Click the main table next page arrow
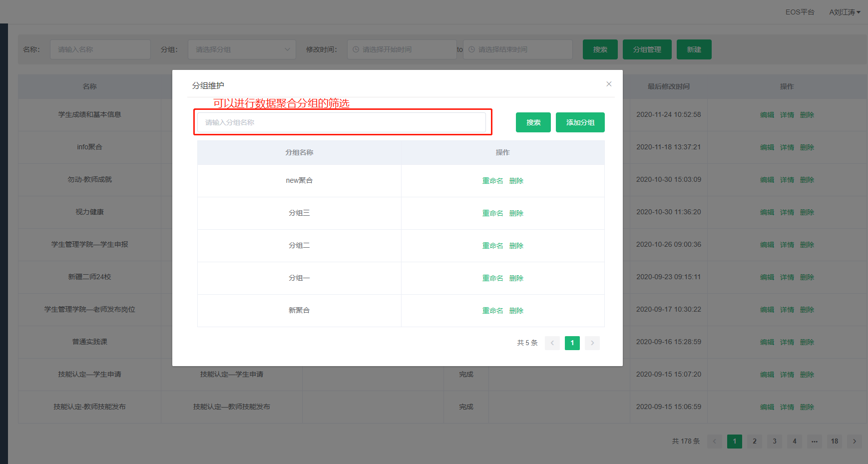 point(855,441)
